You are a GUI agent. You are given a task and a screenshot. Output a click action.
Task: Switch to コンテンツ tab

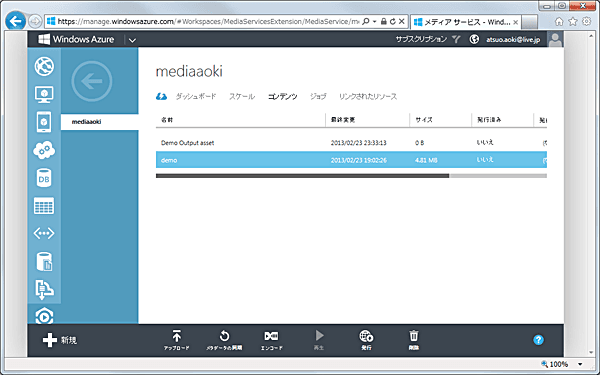282,96
